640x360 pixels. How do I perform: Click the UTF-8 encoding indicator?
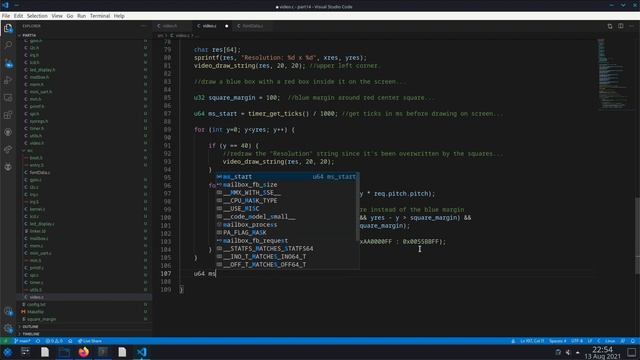pos(577,341)
